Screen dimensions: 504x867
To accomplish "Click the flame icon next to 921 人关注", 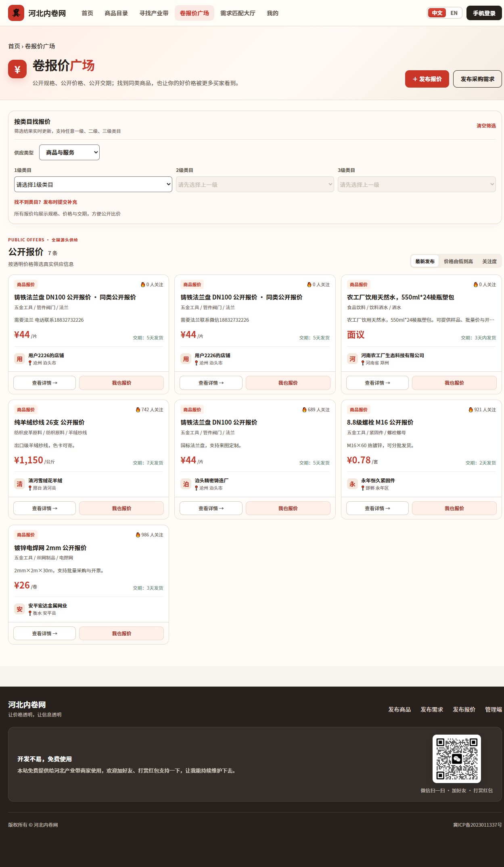I will click(x=471, y=410).
